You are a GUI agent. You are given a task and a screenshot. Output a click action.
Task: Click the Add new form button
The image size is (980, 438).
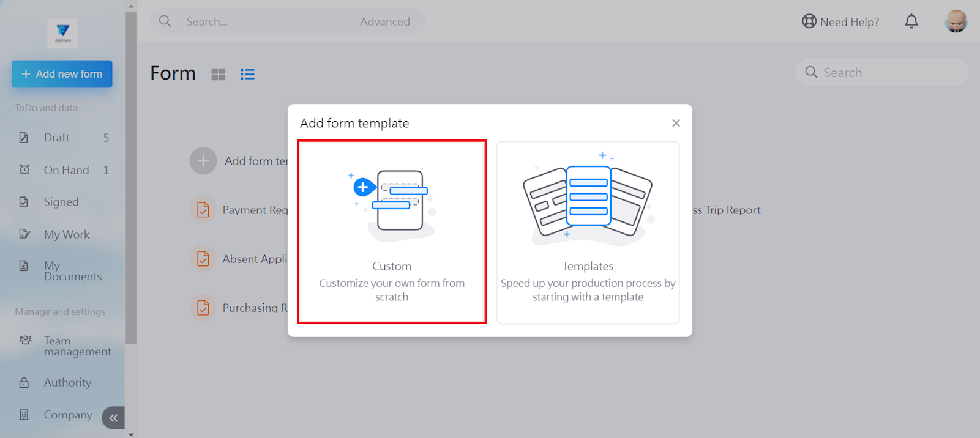coord(62,74)
